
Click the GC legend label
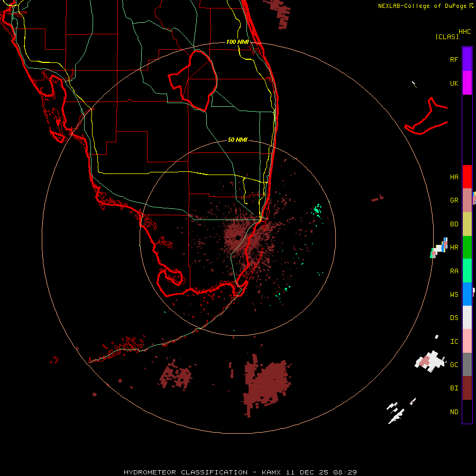[454, 365]
